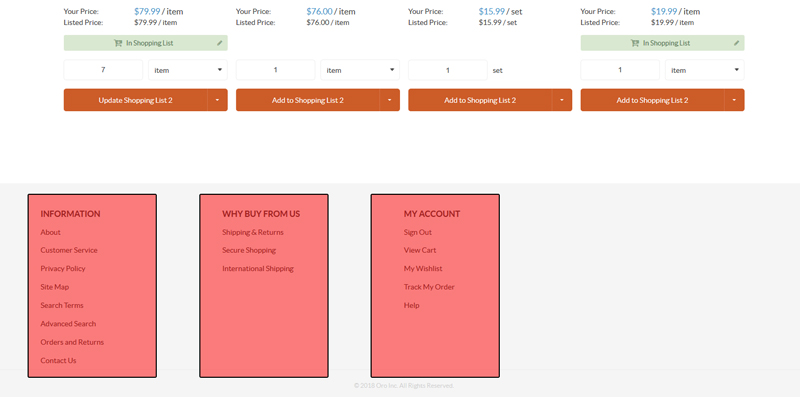The width and height of the screenshot is (800, 397).
Task: Open the arrow menu beside the $76.00 product's add button
Action: 390,100
